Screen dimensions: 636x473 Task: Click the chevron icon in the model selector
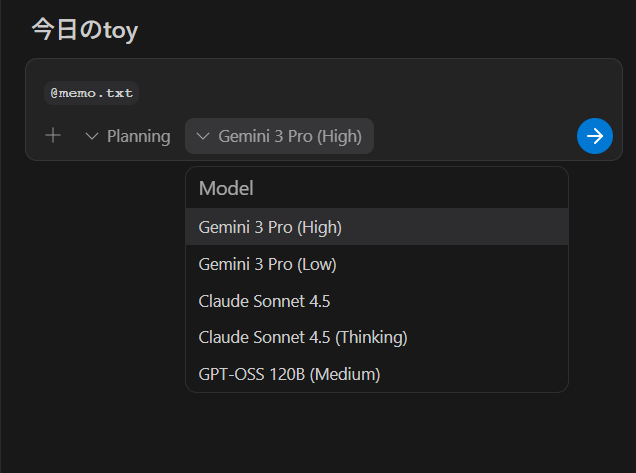pyautogui.click(x=203, y=136)
